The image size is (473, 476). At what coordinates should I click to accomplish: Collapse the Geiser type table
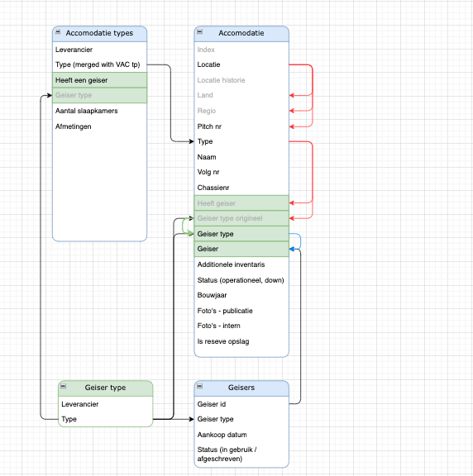click(63, 386)
